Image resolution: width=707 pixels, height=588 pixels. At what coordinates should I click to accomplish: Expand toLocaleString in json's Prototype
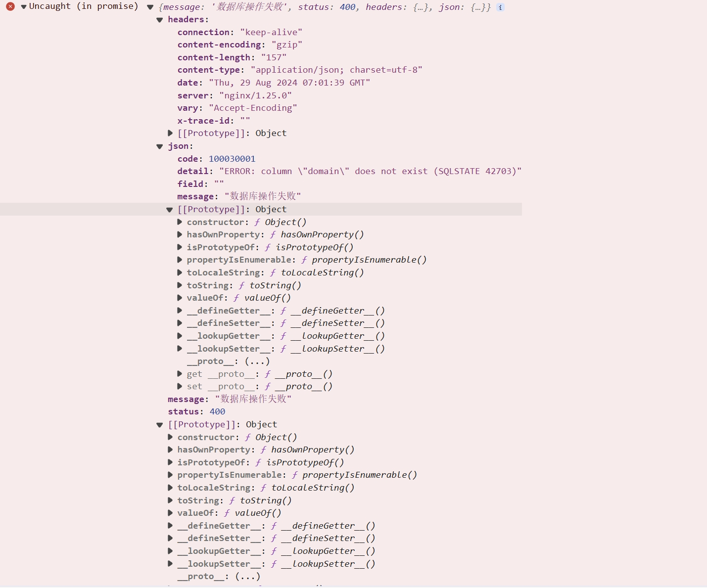pos(180,272)
